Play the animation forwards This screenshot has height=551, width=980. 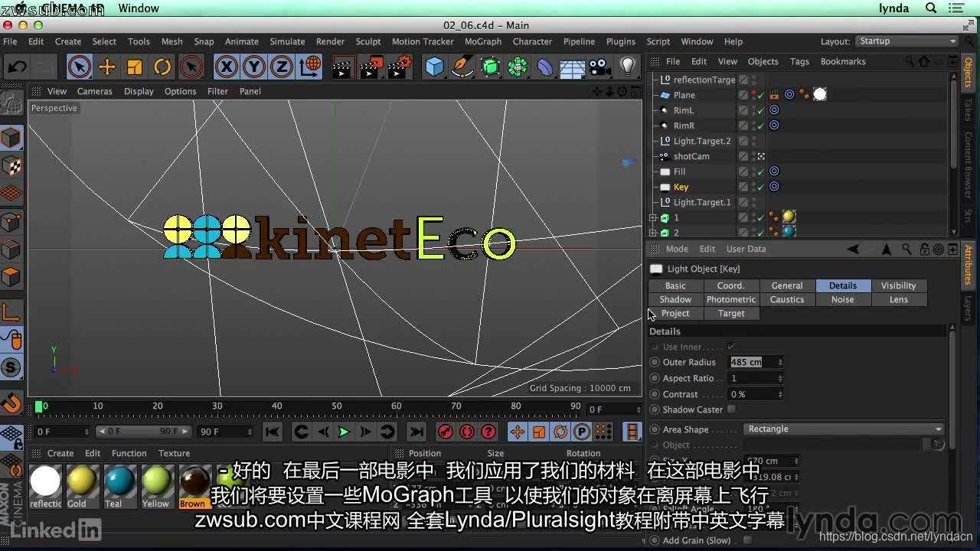click(x=344, y=432)
